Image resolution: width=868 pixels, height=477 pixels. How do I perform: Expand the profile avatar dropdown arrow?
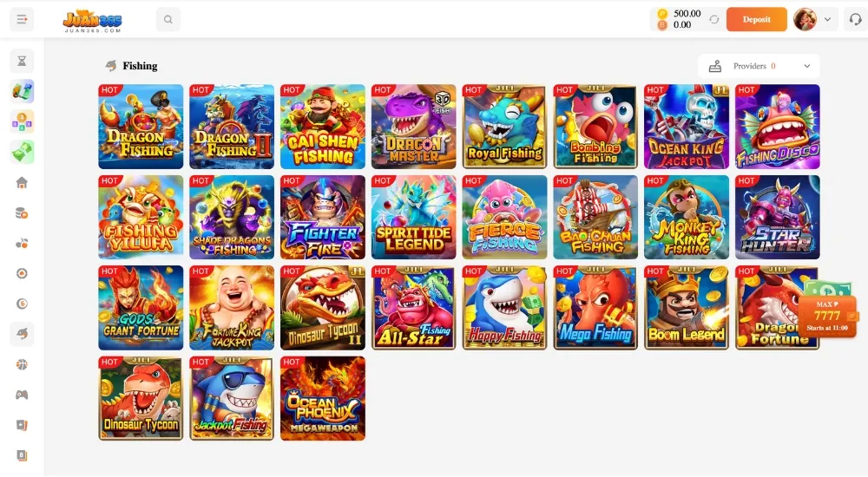point(827,19)
